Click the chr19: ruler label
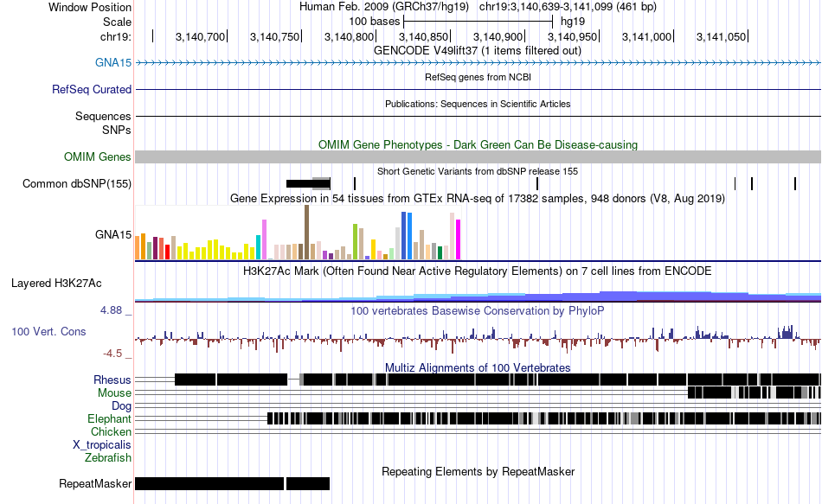 (x=116, y=36)
